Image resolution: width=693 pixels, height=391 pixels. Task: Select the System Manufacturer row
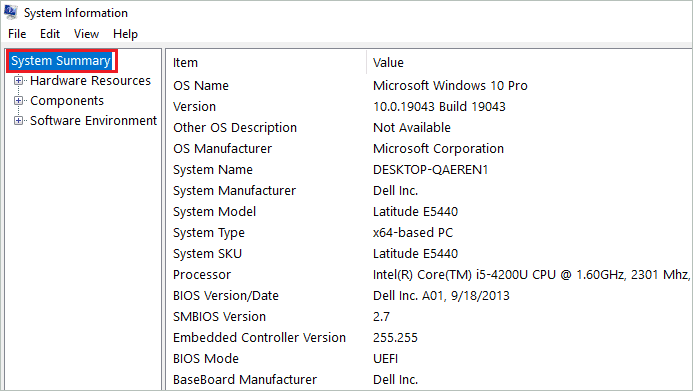tap(235, 190)
